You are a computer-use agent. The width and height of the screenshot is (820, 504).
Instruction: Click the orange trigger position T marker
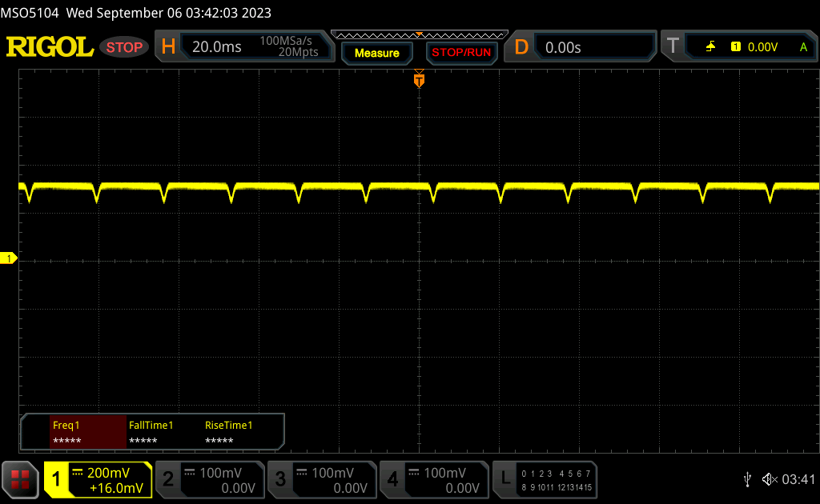click(x=419, y=79)
